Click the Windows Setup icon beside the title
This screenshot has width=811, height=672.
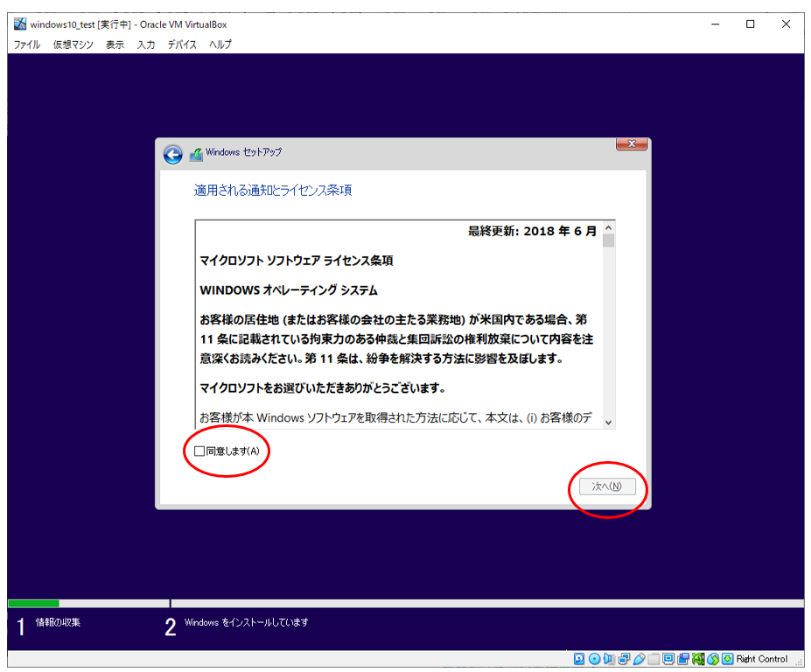196,154
